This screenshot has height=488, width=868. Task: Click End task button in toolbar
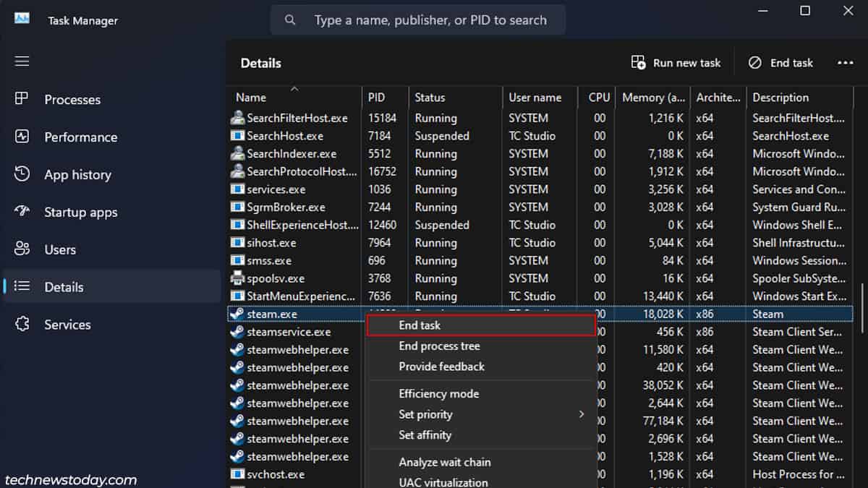coord(780,63)
